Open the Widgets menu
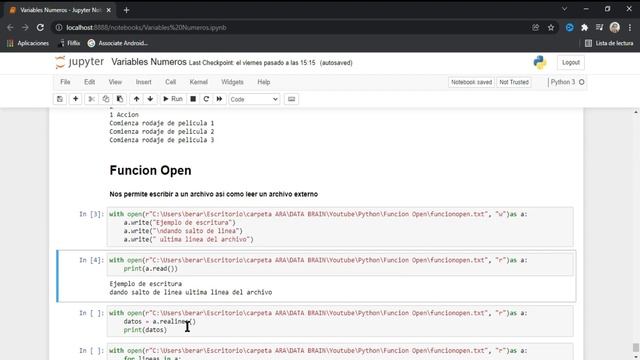This screenshot has height=360, width=640. (x=232, y=82)
